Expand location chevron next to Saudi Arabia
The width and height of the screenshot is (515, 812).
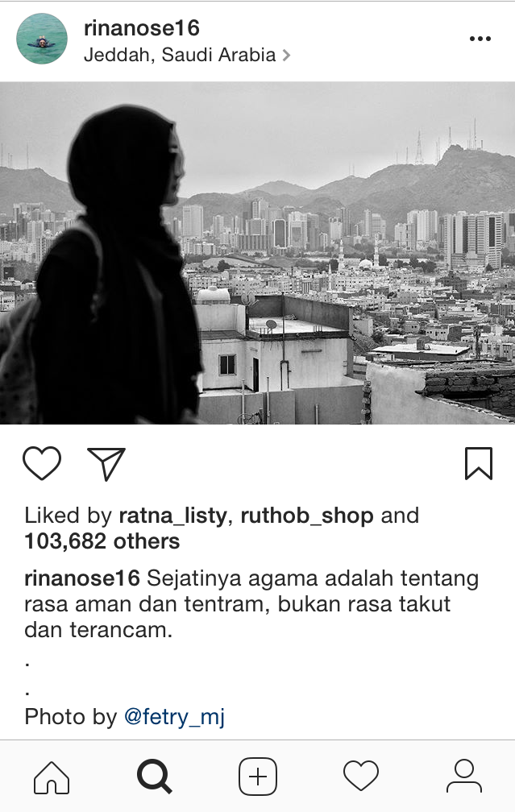click(286, 56)
